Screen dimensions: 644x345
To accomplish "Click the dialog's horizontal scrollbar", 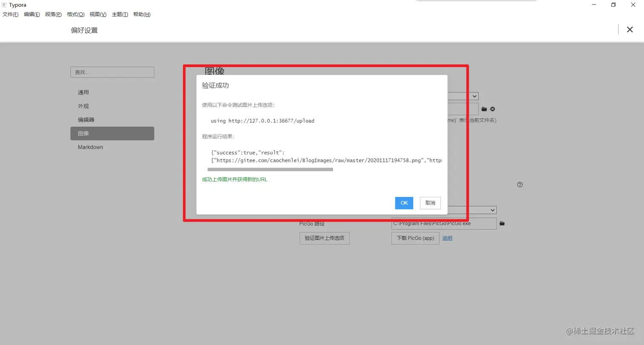I will click(x=270, y=169).
